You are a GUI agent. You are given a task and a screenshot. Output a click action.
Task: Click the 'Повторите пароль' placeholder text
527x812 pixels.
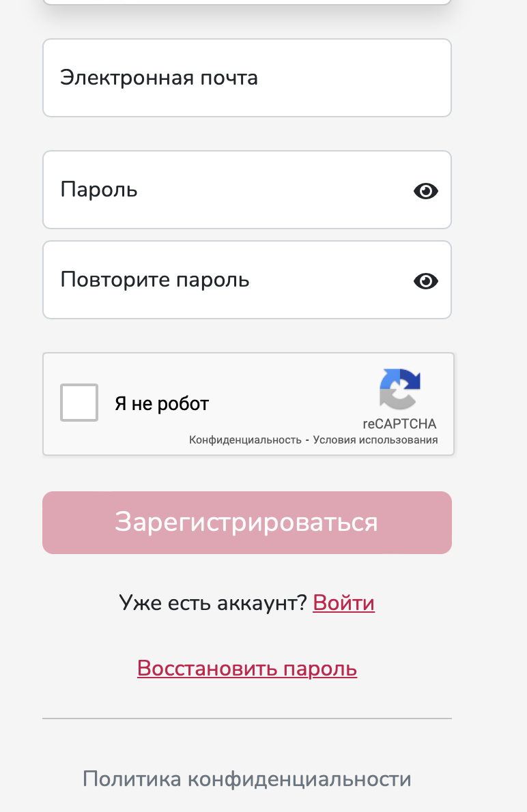click(155, 280)
